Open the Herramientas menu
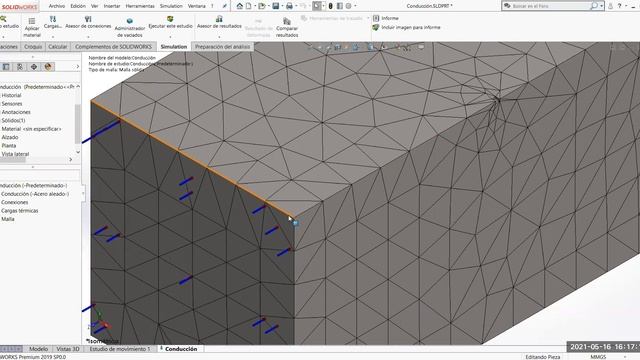 [x=140, y=6]
